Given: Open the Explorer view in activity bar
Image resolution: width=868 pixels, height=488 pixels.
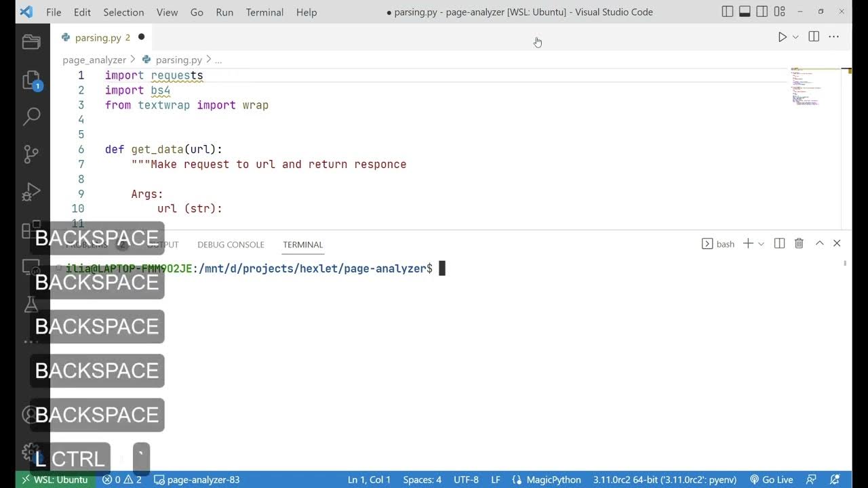Looking at the screenshot, I should 32,42.
